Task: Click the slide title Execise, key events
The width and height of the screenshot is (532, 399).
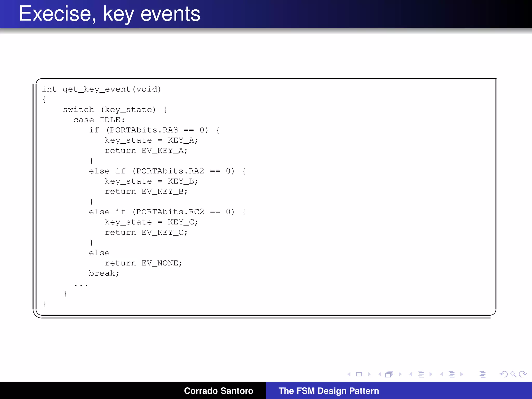Action: (x=110, y=14)
